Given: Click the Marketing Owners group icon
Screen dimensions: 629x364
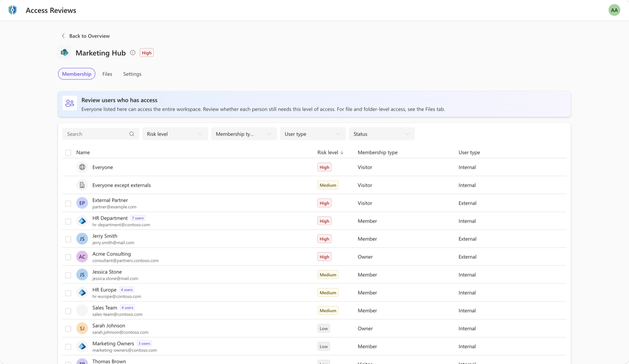Looking at the screenshot, I should coord(82,346).
